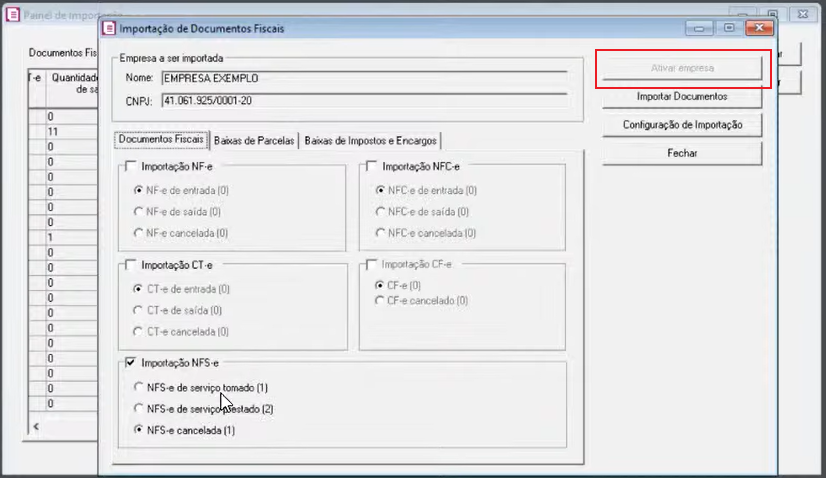
Task: Select the Documentos Fiscais tab
Action: tap(161, 140)
